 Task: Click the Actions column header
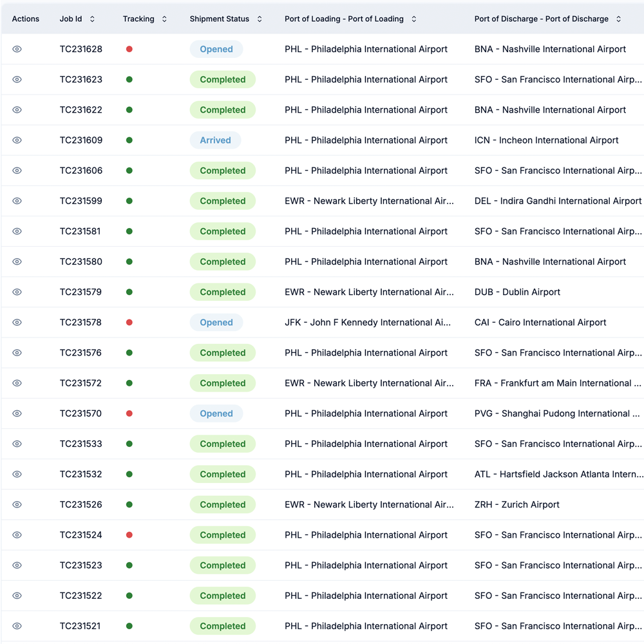point(26,19)
